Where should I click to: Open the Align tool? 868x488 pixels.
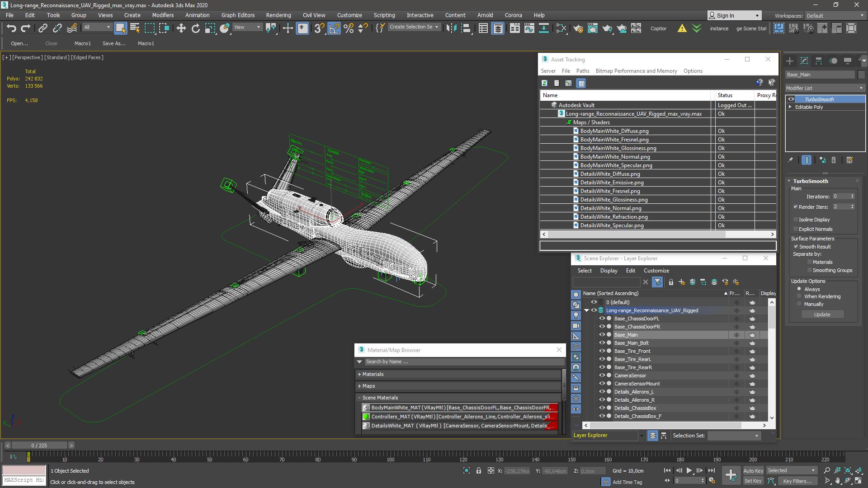click(x=466, y=28)
